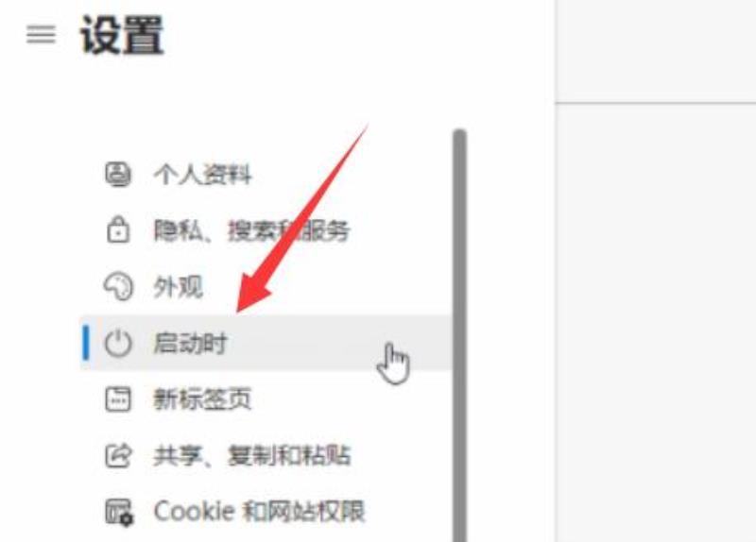Go to 隐私、搜索和服务 settings
The image size is (756, 542).
pyautogui.click(x=251, y=230)
